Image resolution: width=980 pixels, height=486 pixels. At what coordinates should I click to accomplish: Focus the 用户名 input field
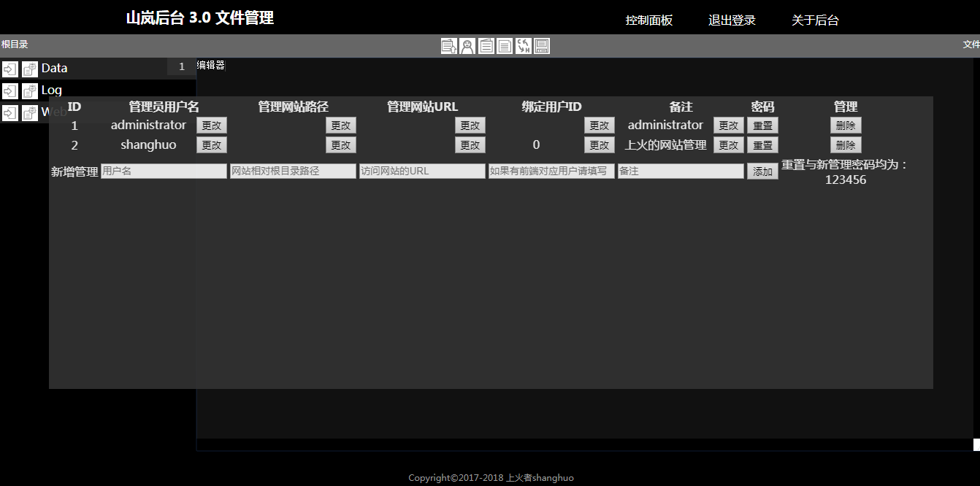click(164, 171)
